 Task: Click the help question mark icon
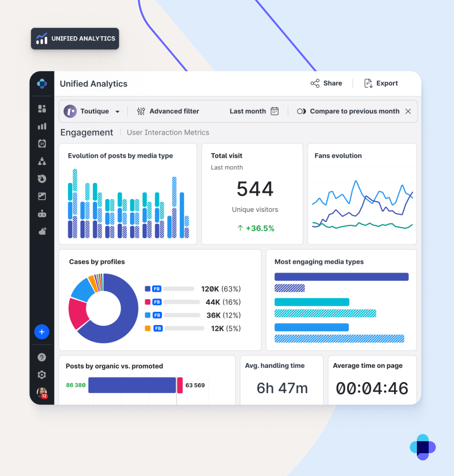pyautogui.click(x=42, y=357)
